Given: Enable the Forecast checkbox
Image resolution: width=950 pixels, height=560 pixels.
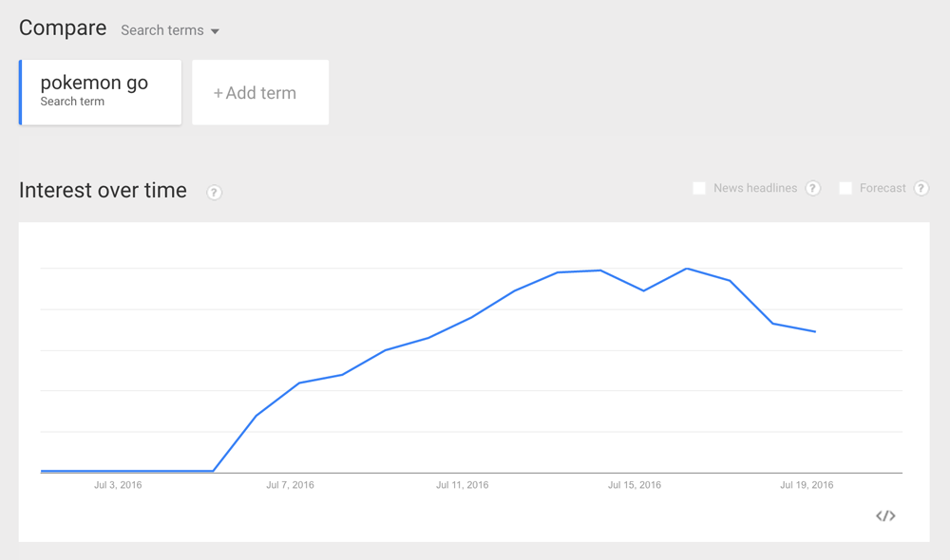Looking at the screenshot, I should tap(845, 188).
